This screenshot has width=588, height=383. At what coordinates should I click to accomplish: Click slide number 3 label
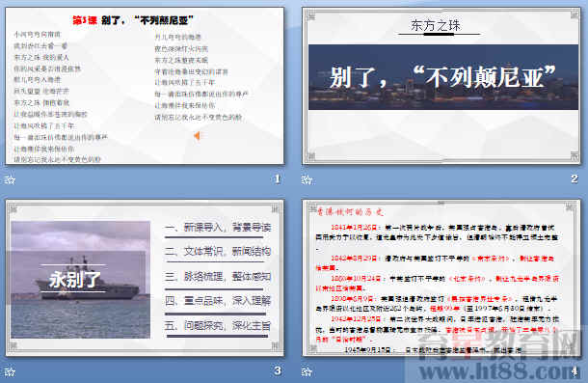pyautogui.click(x=278, y=371)
